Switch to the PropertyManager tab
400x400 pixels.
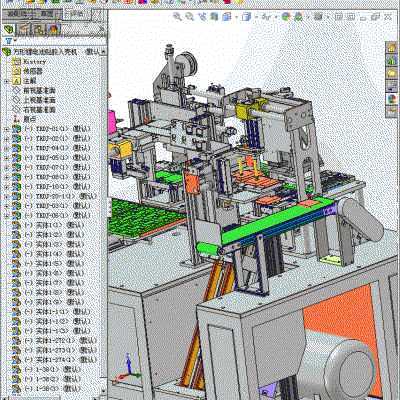24,30
